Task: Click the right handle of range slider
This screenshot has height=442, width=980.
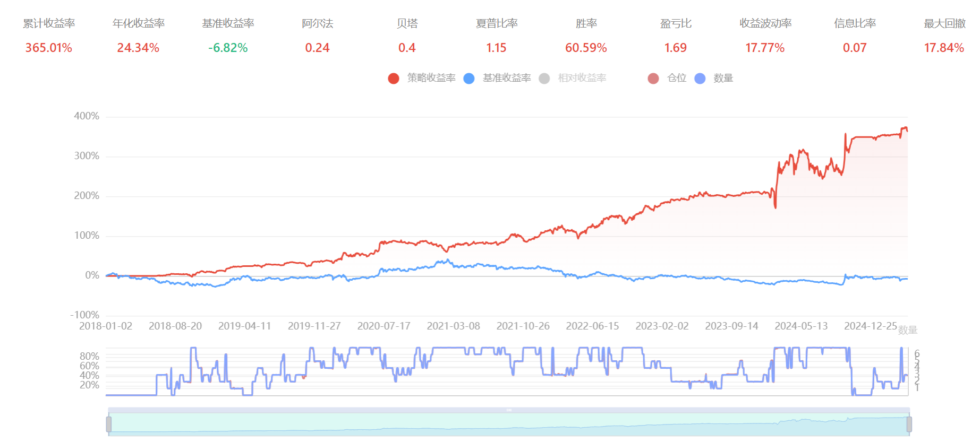Action: point(909,424)
